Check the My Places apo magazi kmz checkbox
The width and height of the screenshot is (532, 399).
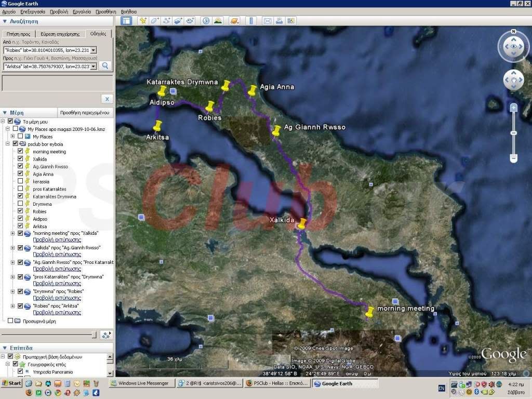click(x=15, y=129)
